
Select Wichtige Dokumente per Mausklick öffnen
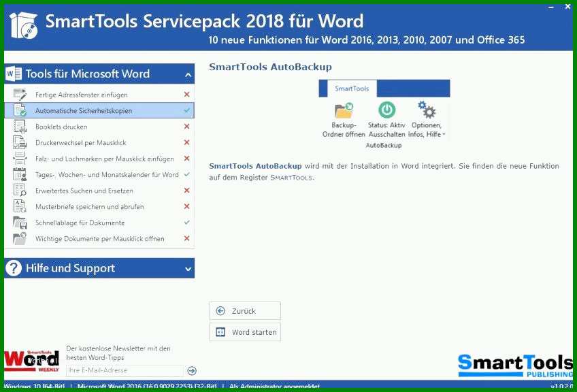99,238
